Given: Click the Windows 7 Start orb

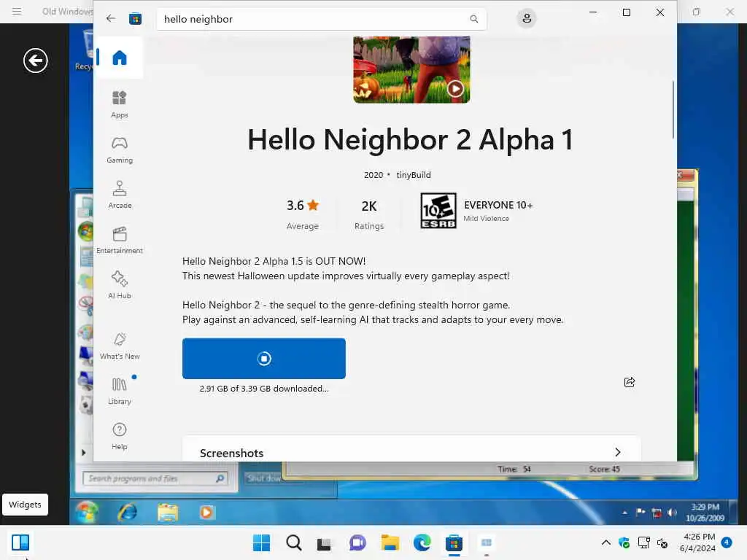Looking at the screenshot, I should (86, 512).
